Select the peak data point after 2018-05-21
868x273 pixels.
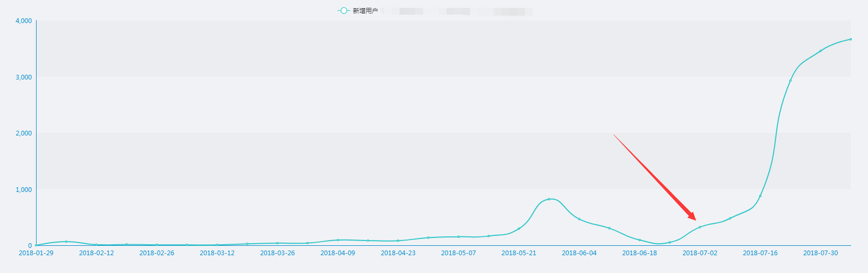tap(549, 199)
